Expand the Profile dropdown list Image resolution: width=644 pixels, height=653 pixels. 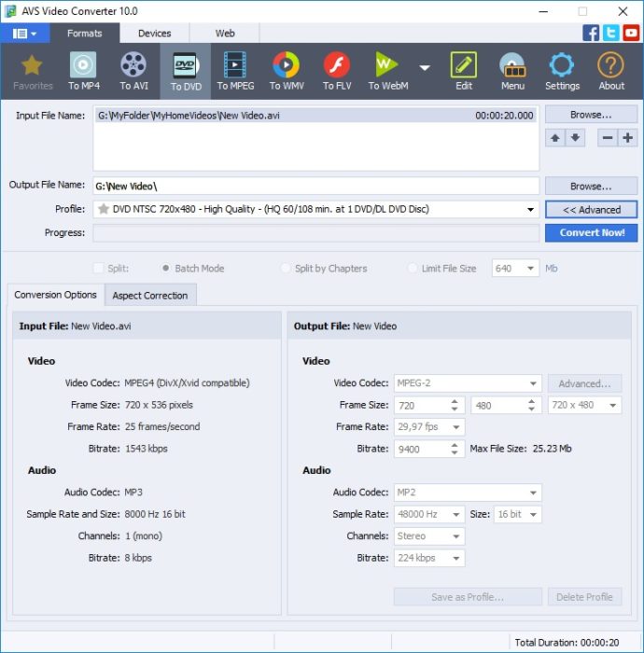pyautogui.click(x=531, y=210)
